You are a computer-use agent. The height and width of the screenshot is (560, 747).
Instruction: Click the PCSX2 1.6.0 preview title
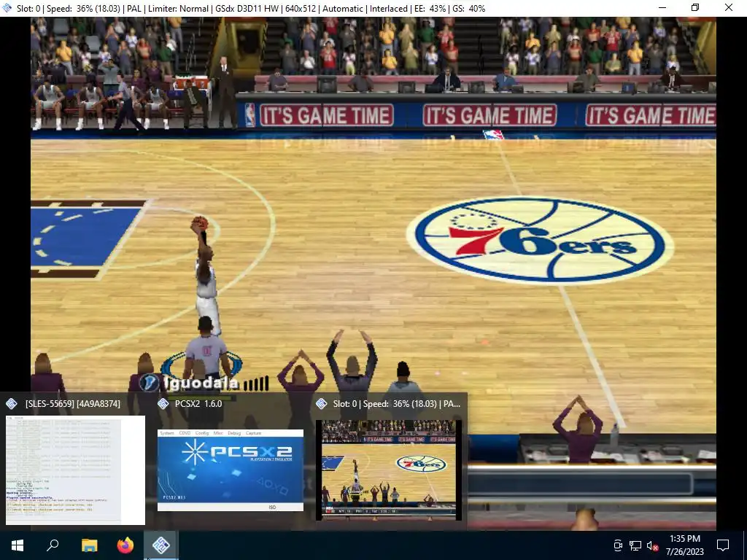tap(198, 404)
